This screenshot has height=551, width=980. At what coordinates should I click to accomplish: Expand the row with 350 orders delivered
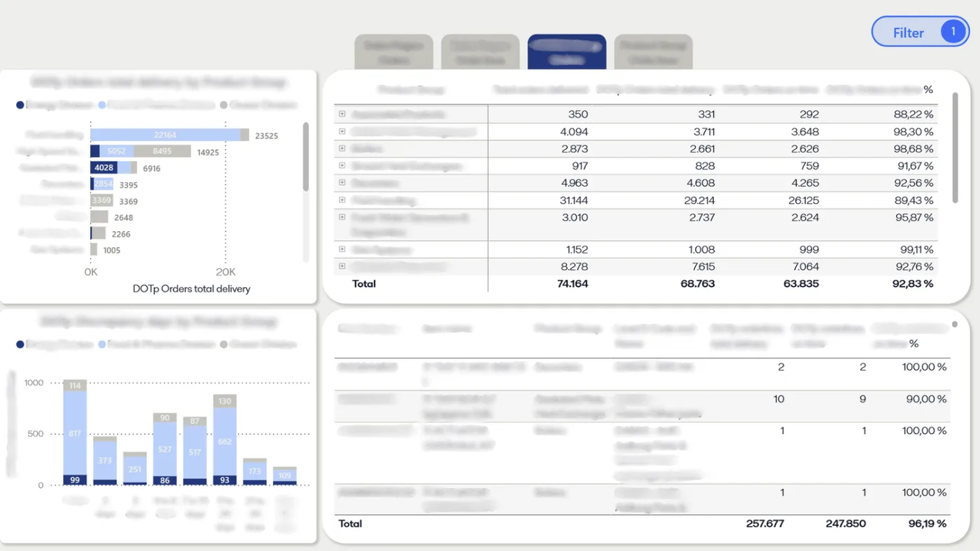[342, 113]
